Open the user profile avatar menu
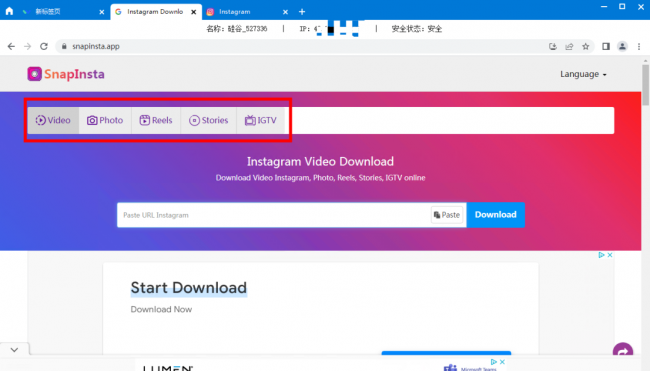This screenshot has height=371, width=650. click(x=622, y=46)
